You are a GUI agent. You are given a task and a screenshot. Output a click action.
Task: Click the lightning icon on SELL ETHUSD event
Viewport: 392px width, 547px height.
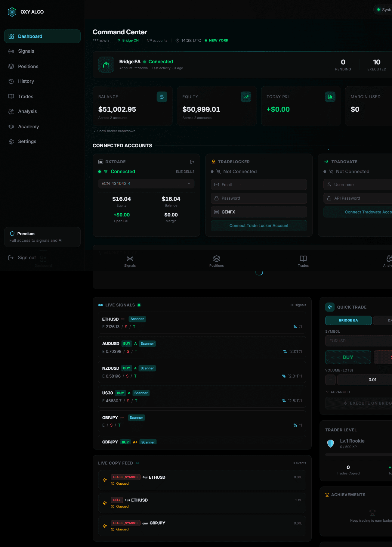click(105, 503)
